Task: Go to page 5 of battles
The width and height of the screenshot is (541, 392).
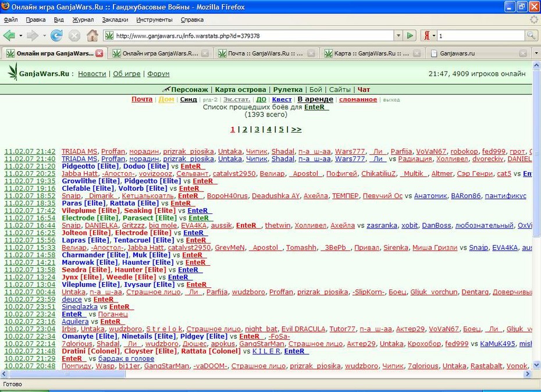Action: pyautogui.click(x=281, y=129)
